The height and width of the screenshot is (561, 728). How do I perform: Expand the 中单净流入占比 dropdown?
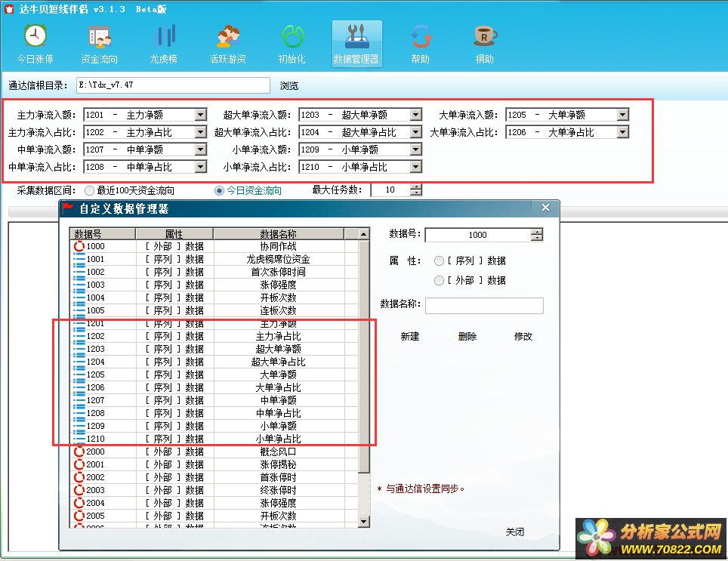pos(201,167)
